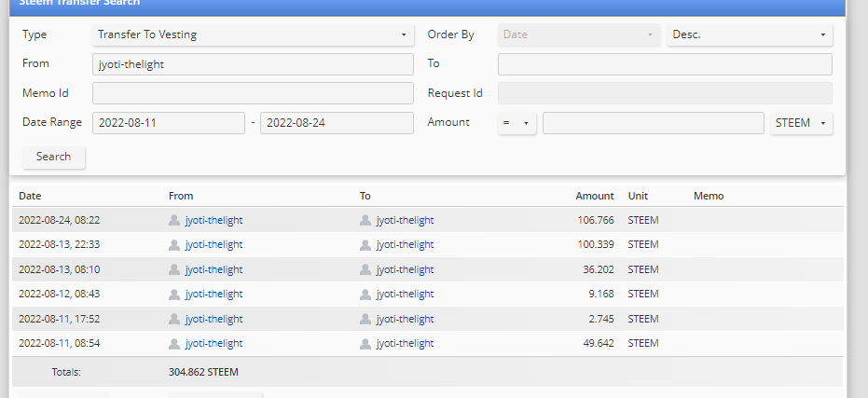Open From link jyoti-thelight in 100.339 row

pyautogui.click(x=214, y=244)
